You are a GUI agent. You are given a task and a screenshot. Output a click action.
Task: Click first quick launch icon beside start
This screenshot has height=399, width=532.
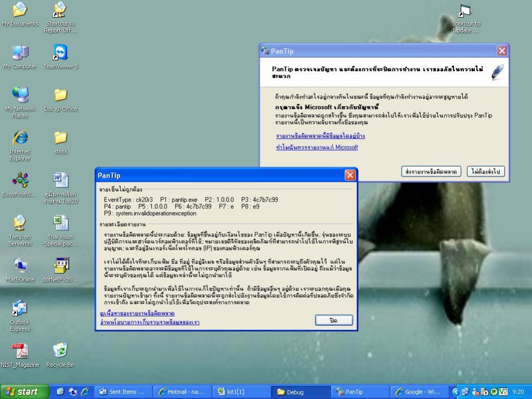(60, 392)
